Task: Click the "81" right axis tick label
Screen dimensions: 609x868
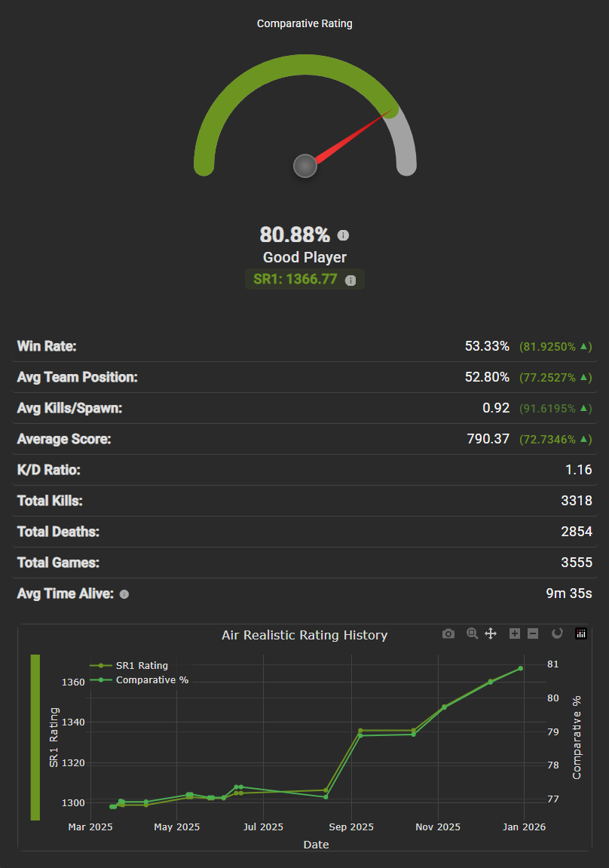Action: click(x=553, y=664)
